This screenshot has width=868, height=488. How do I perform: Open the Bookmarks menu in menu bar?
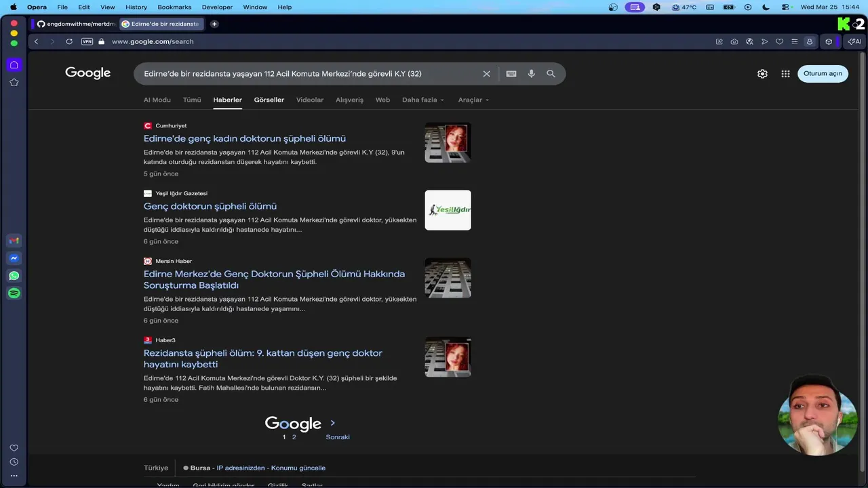pyautogui.click(x=174, y=7)
